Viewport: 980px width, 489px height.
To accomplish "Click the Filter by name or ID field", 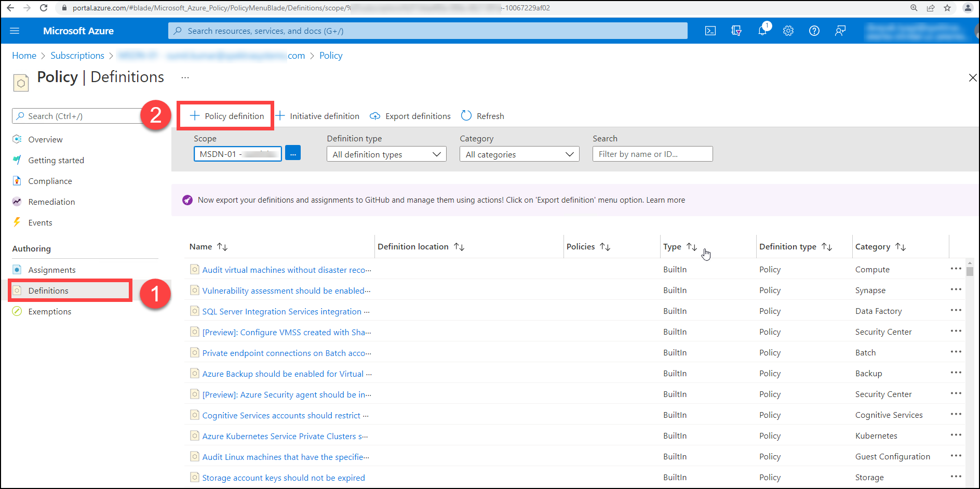I will click(652, 154).
